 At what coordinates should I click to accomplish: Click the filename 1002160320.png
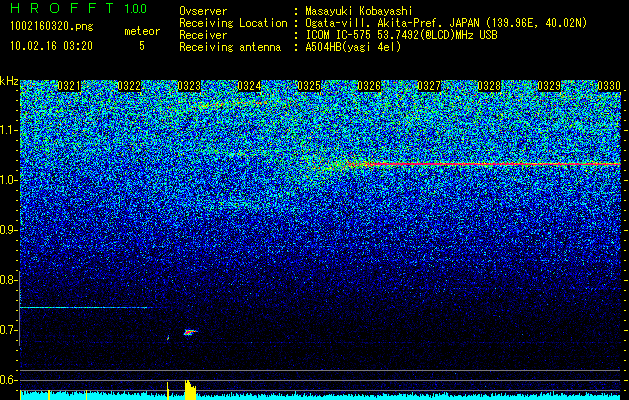pyautogui.click(x=52, y=27)
